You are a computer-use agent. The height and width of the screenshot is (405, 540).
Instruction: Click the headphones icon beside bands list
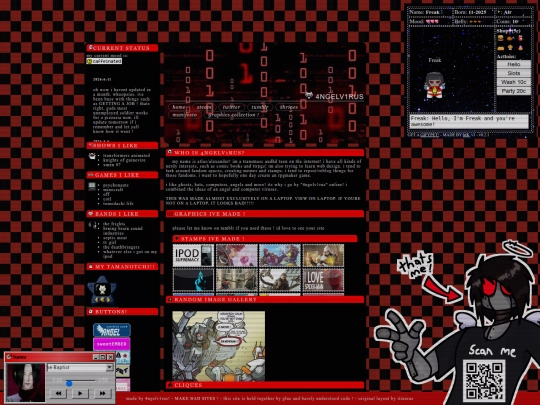pos(92,225)
